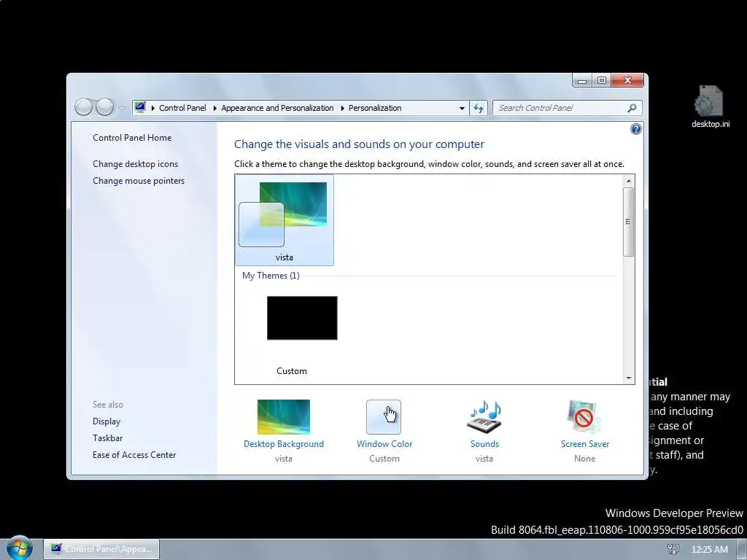This screenshot has width=747, height=560.
Task: Open Change mouse pointers link
Action: click(139, 181)
